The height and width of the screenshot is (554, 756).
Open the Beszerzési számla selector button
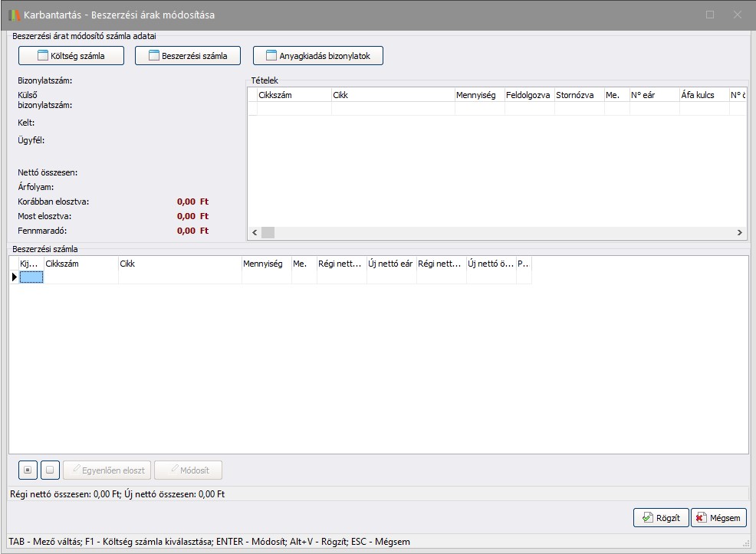pyautogui.click(x=187, y=56)
